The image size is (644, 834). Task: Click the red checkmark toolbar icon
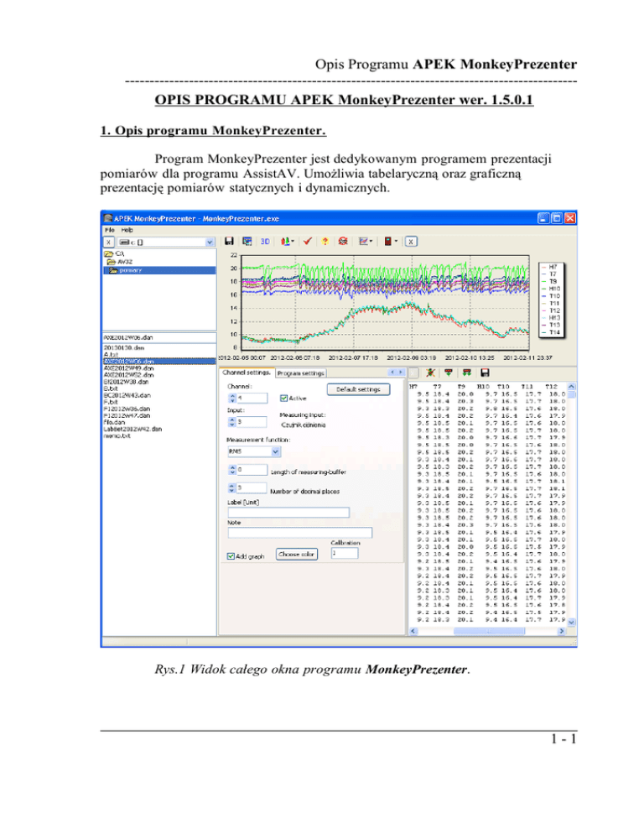(x=308, y=242)
